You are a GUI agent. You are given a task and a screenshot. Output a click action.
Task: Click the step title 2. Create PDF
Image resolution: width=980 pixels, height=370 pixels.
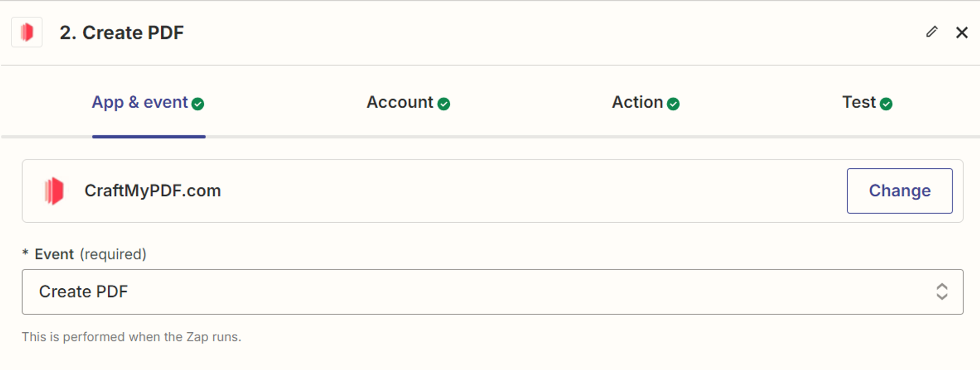tap(122, 32)
